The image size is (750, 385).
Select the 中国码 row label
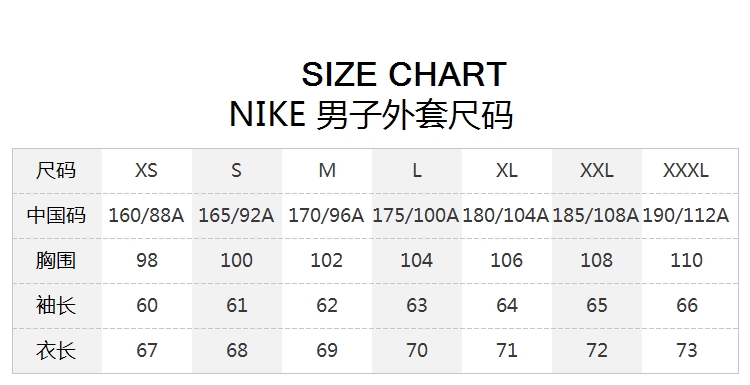pos(56,215)
